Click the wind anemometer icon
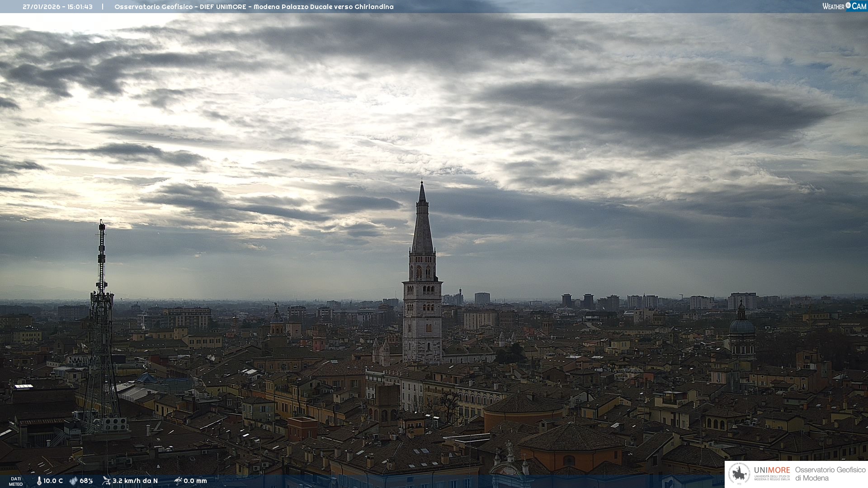 click(106, 481)
